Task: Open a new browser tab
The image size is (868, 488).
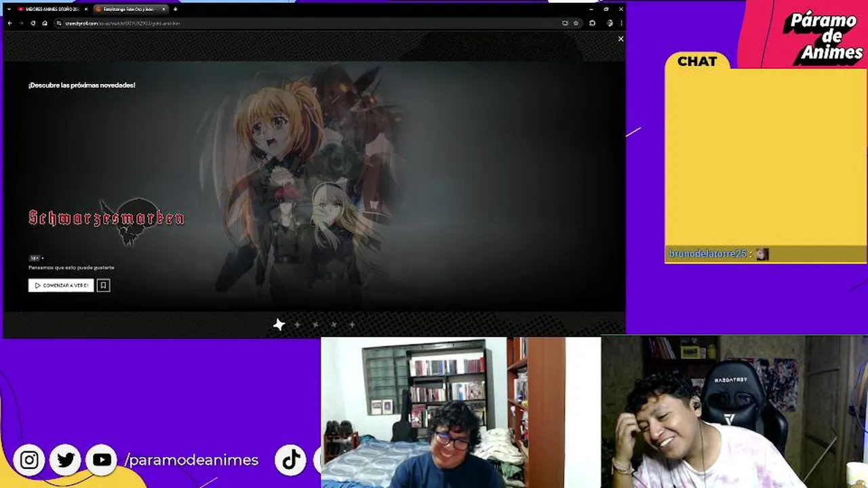Action: coord(175,9)
